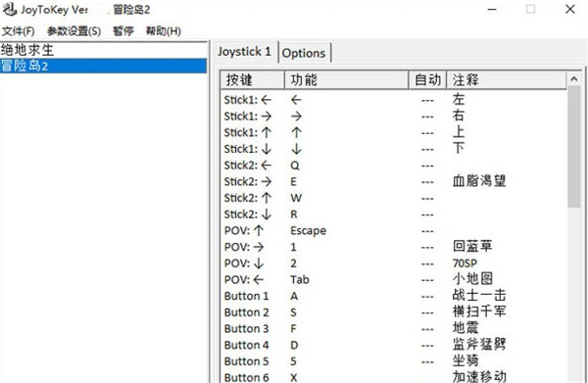Select the Stick1: ↓ row
This screenshot has width=588, height=383.
pos(394,149)
